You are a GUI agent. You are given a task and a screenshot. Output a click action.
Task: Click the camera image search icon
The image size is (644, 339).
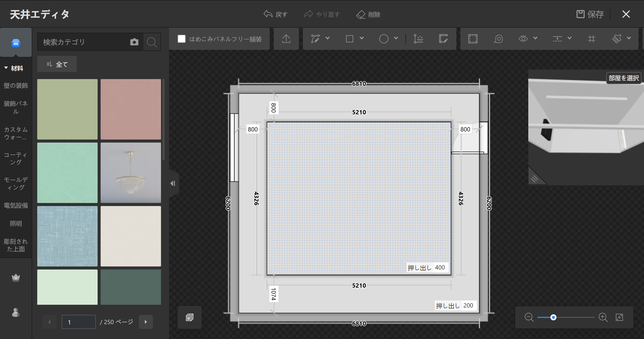(x=134, y=42)
